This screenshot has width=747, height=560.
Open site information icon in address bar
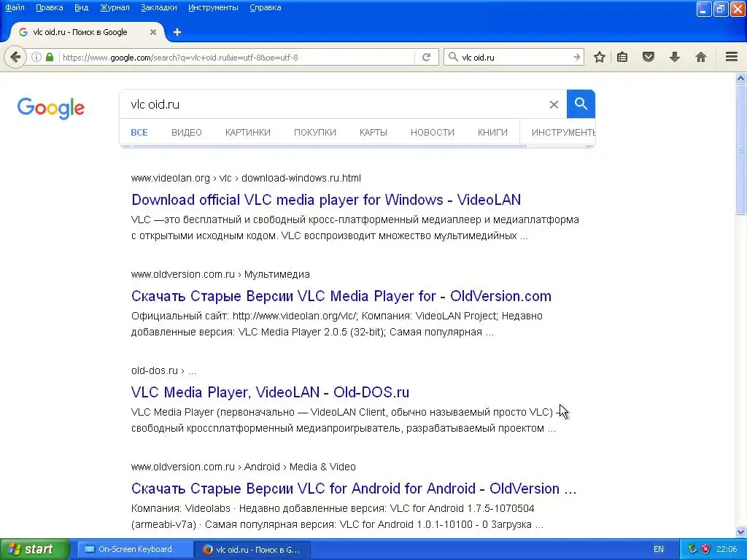coord(36,57)
